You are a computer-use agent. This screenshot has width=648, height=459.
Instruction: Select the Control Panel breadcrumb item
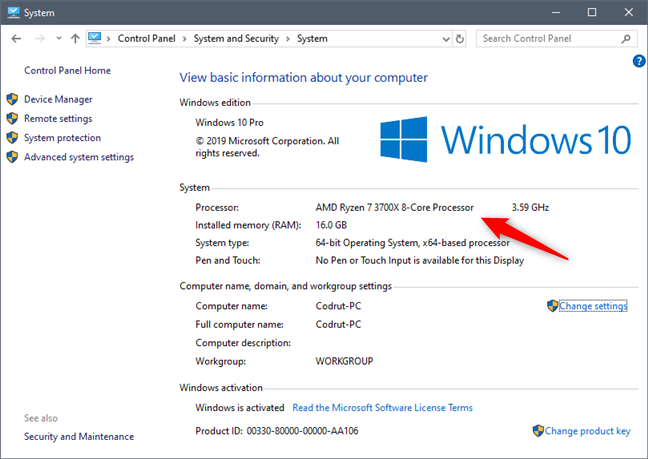coord(149,39)
